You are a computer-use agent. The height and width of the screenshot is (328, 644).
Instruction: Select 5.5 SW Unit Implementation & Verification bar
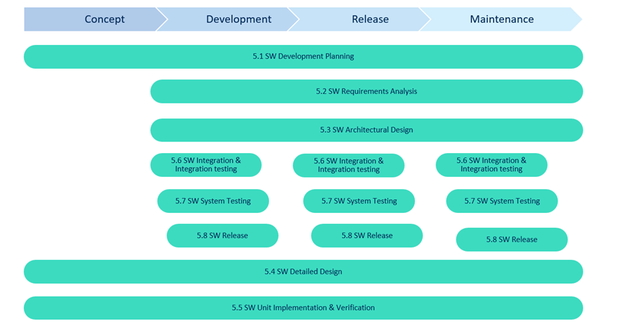point(303,308)
